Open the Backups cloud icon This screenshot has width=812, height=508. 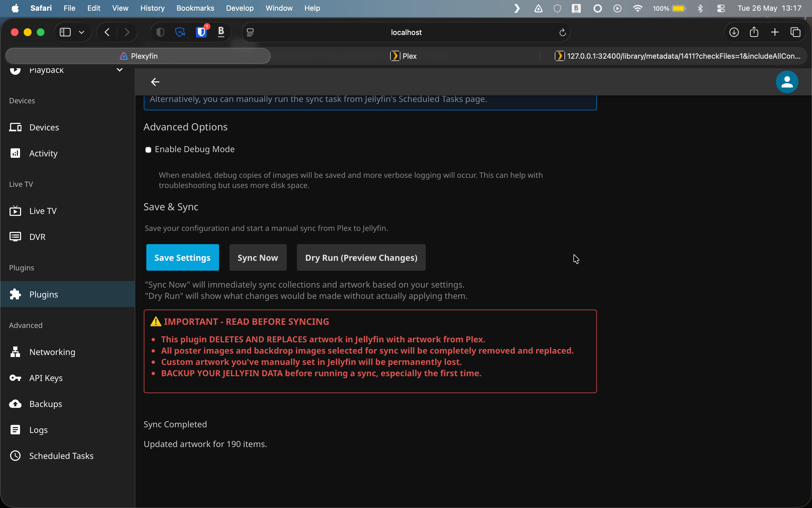[x=15, y=404]
